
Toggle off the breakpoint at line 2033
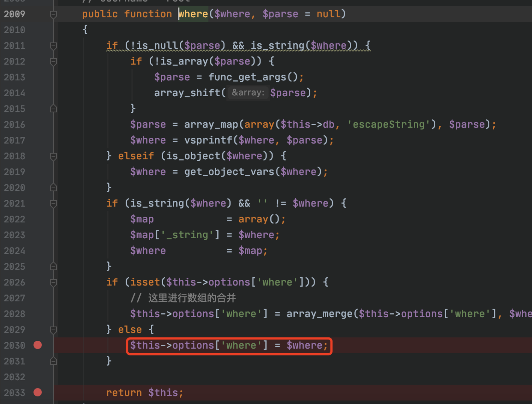tap(37, 393)
